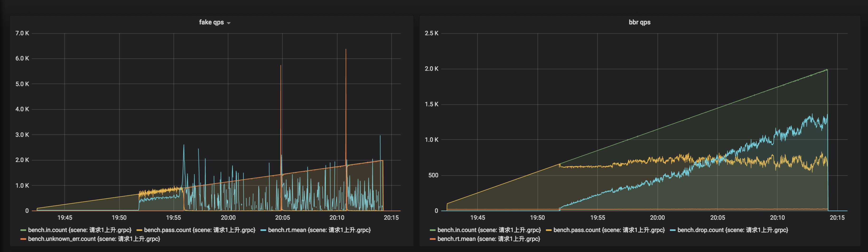Click the 3.0 K y-axis label in fake qps
Screen dimensions: 868x252
click(22, 135)
